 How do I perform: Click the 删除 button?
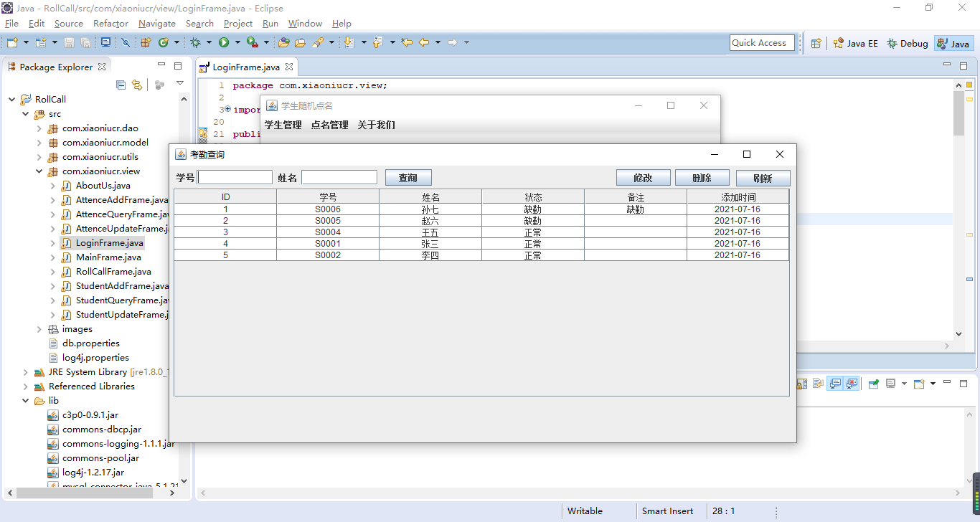pyautogui.click(x=702, y=178)
